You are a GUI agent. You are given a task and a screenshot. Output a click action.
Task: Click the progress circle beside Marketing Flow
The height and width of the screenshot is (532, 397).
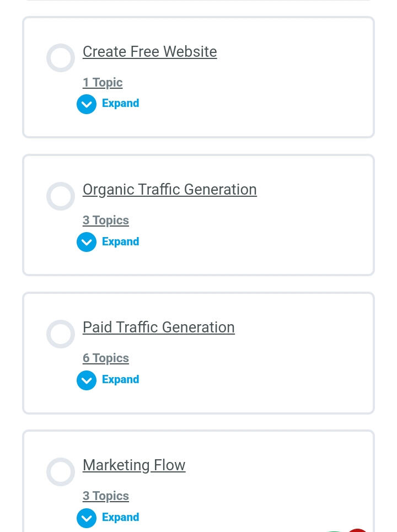click(61, 472)
